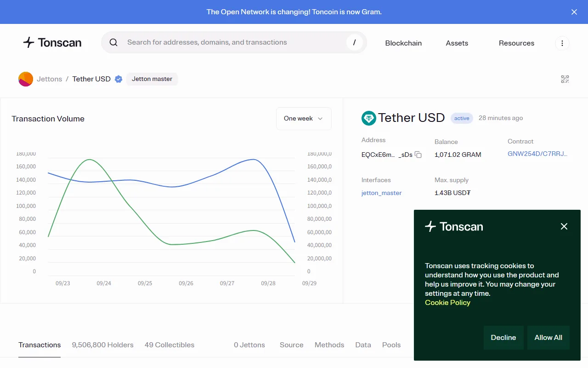The height and width of the screenshot is (368, 588).
Task: Click the verified checkmark badge
Action: pyautogui.click(x=119, y=79)
